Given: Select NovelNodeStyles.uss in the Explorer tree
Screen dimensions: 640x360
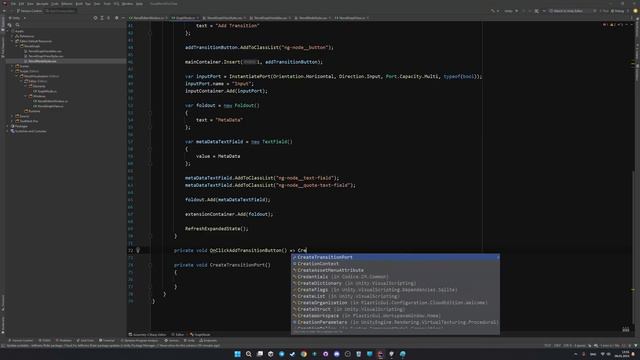Looking at the screenshot, I should coord(42,61).
